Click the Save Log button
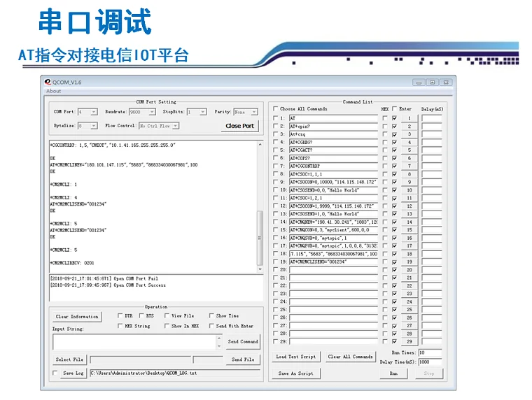This screenshot has height=400, width=532. point(73,373)
